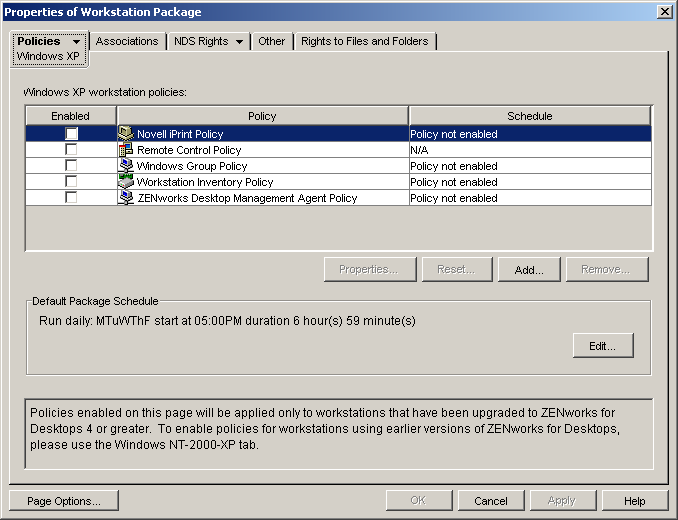Click the Apply button

click(563, 501)
